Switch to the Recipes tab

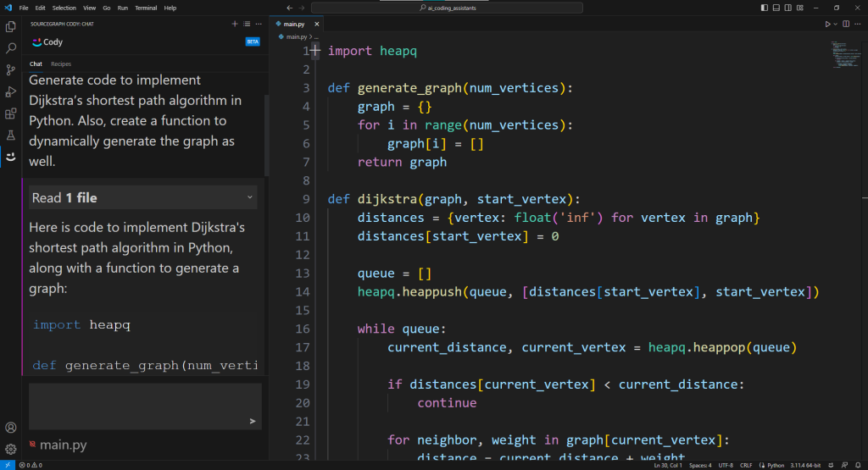pyautogui.click(x=61, y=64)
